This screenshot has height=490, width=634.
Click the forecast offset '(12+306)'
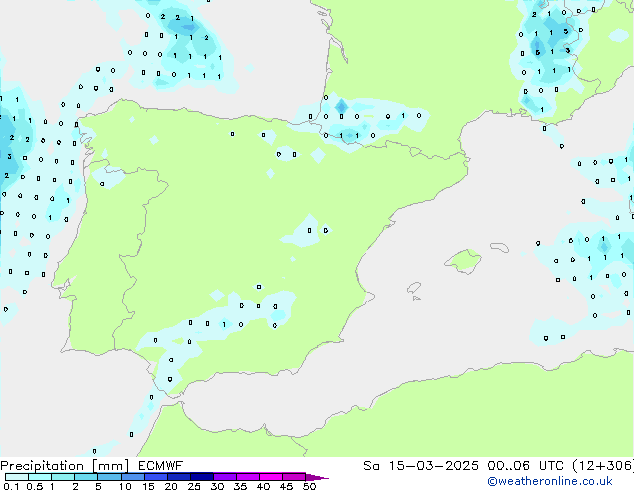tap(603, 466)
